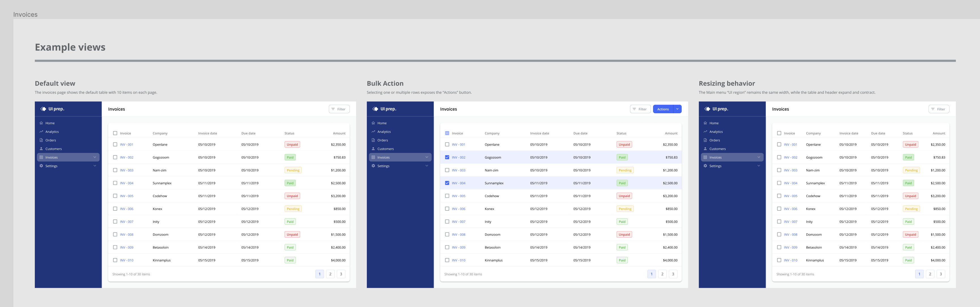Go to page 2 in the pagination

(330, 274)
